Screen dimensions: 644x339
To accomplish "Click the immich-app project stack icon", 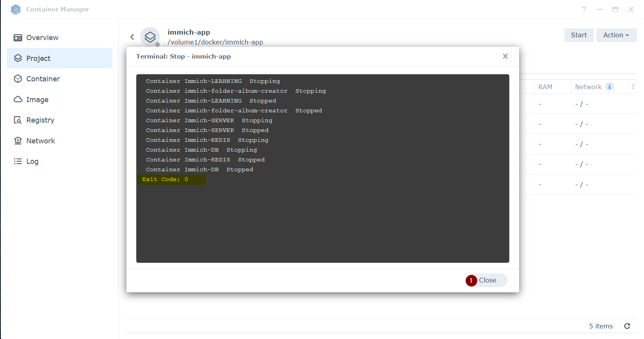I will click(x=150, y=37).
